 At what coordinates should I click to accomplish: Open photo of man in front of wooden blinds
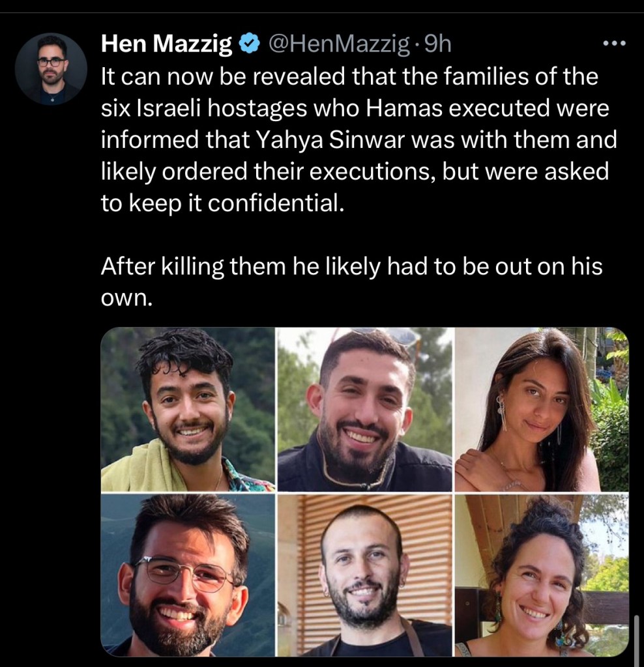pos(364,575)
